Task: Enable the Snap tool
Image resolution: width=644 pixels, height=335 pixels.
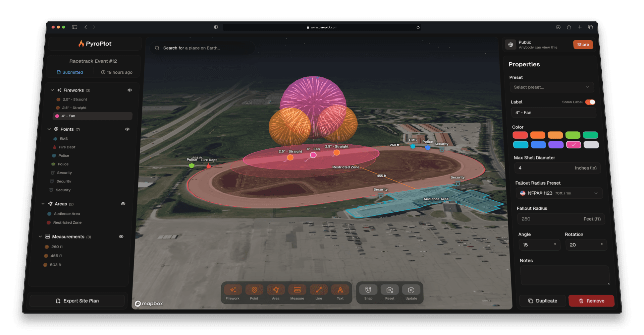Action: coord(368,290)
